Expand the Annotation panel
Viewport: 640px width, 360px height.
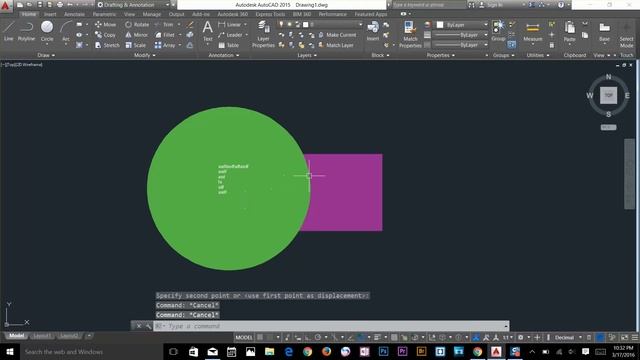[x=224, y=55]
